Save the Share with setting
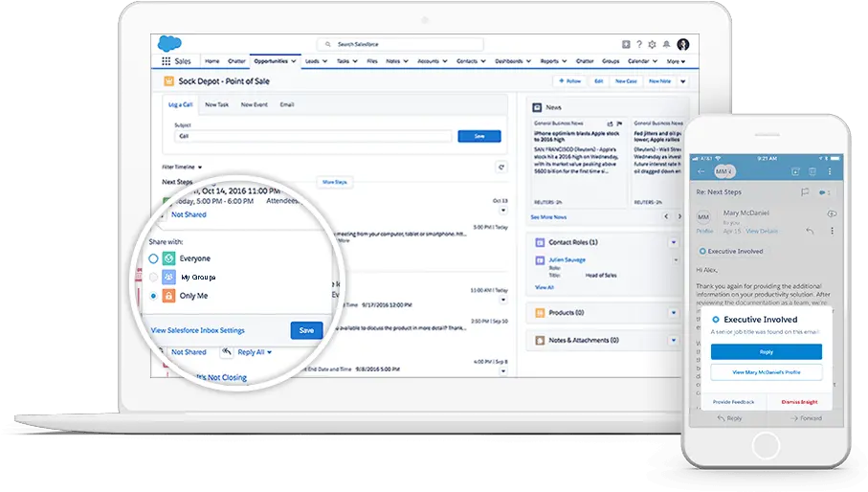Screen dimensions: 868x492 (306, 330)
